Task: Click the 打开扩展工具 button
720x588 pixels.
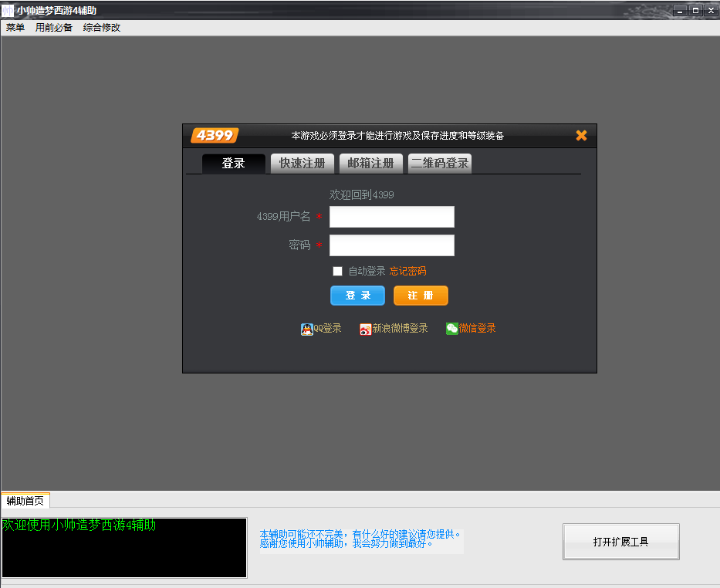Action: pyautogui.click(x=620, y=542)
